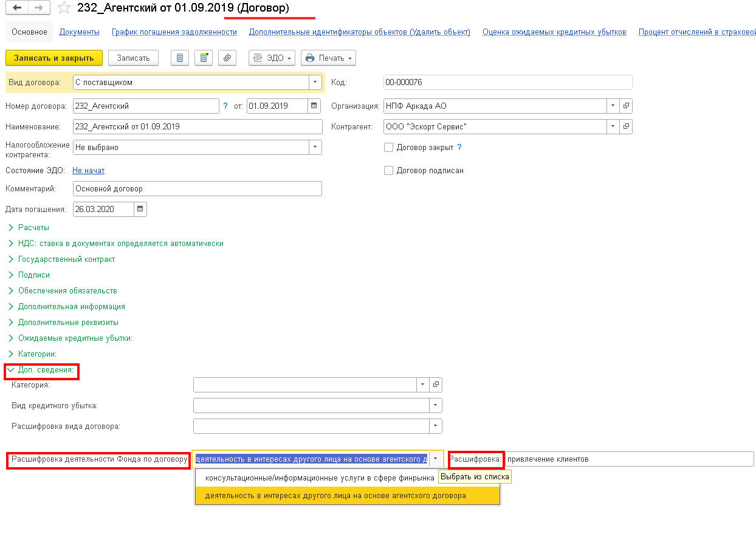This screenshot has width=756, height=534.
Task: Select консультационные/информационные услуги list option
Action: click(x=320, y=478)
